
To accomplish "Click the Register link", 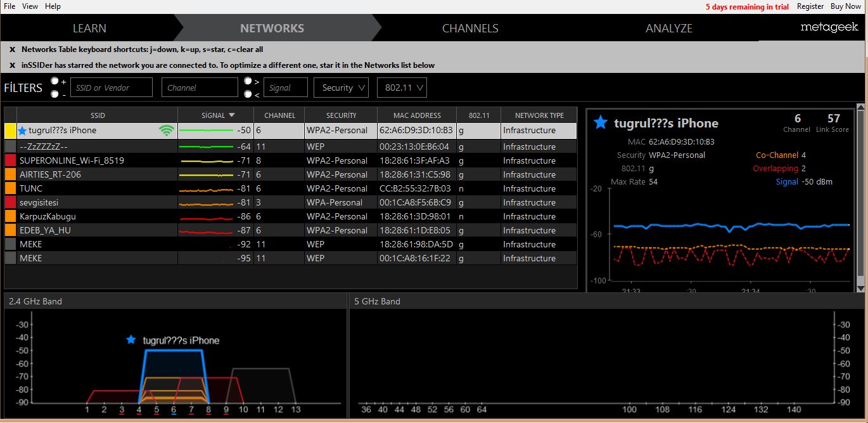I will (x=810, y=6).
